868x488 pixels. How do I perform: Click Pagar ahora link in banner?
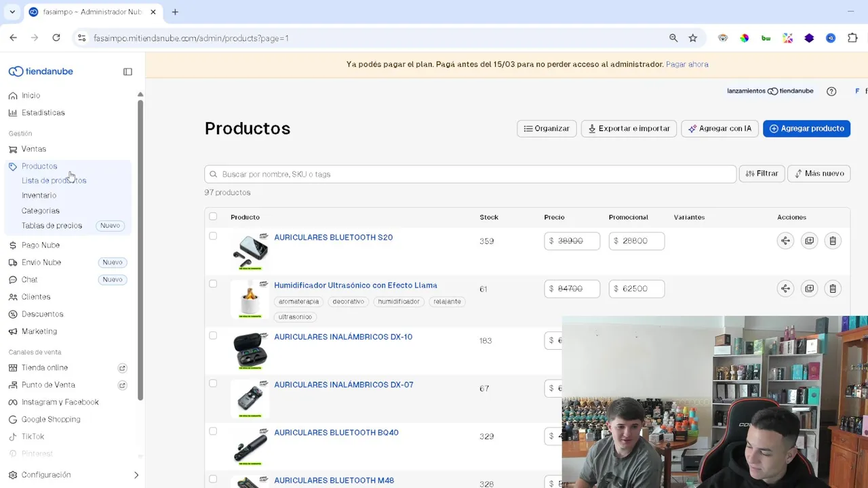[x=687, y=64]
